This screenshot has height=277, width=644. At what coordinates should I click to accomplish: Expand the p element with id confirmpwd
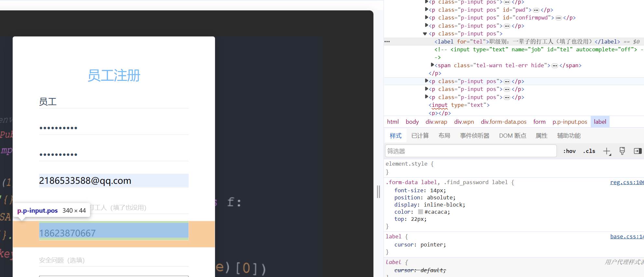[426, 17]
